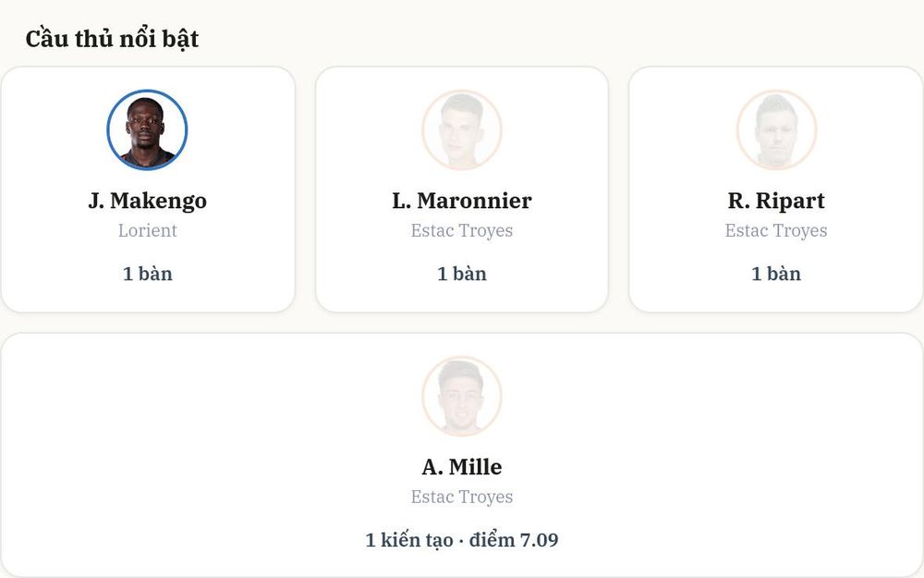Click the L. Maronnier player name
The width and height of the screenshot is (924, 578).
[x=462, y=201]
